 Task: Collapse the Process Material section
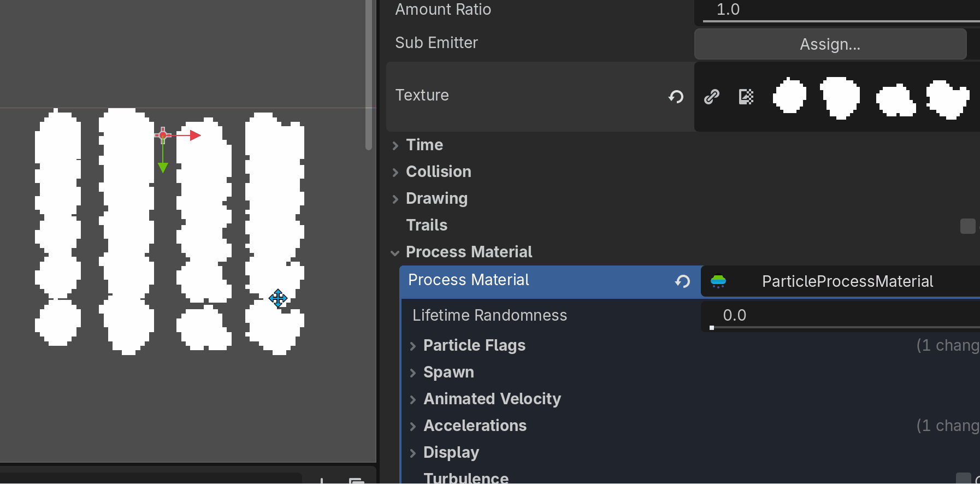pyautogui.click(x=395, y=252)
